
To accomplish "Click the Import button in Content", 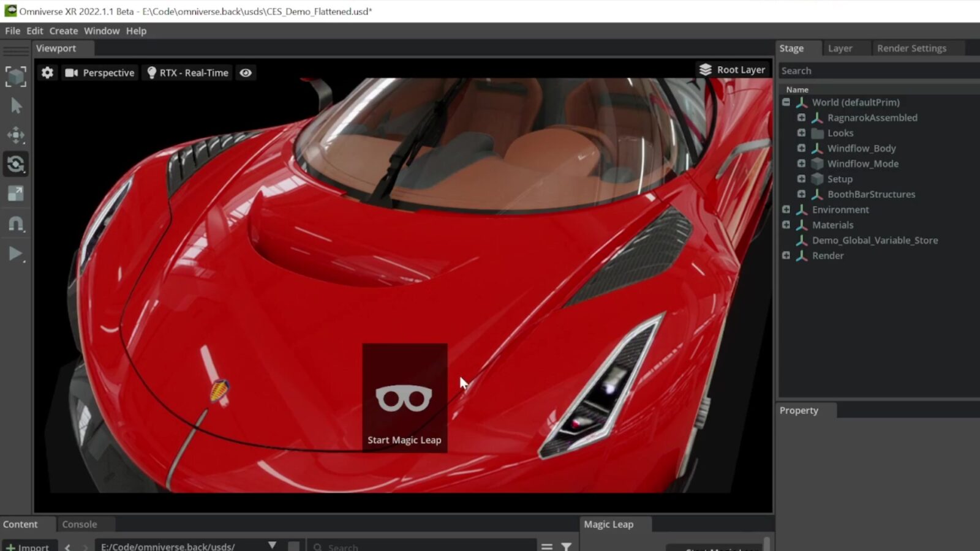I will click(28, 546).
